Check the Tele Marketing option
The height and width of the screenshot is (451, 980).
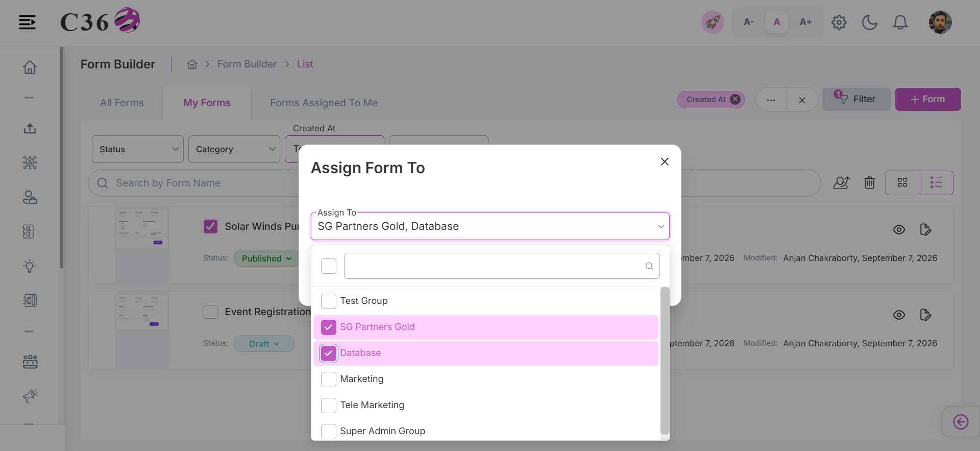(329, 405)
